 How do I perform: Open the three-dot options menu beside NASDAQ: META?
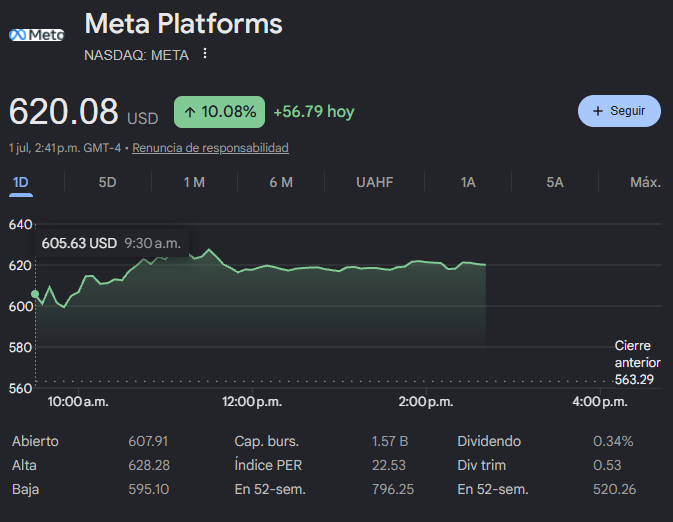pos(205,54)
